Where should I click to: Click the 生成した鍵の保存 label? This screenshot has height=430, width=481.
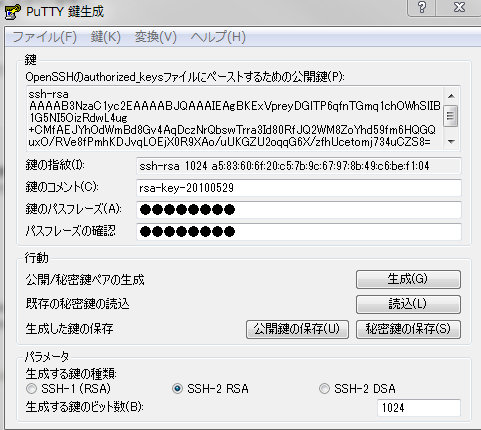(x=69, y=329)
